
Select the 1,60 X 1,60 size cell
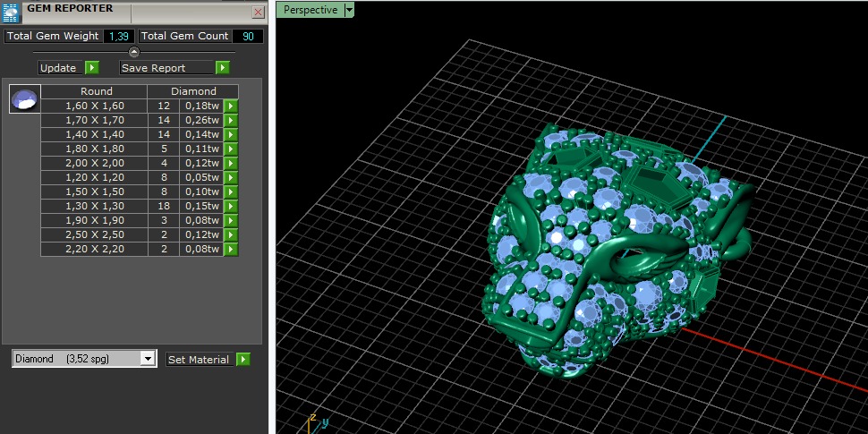[95, 106]
